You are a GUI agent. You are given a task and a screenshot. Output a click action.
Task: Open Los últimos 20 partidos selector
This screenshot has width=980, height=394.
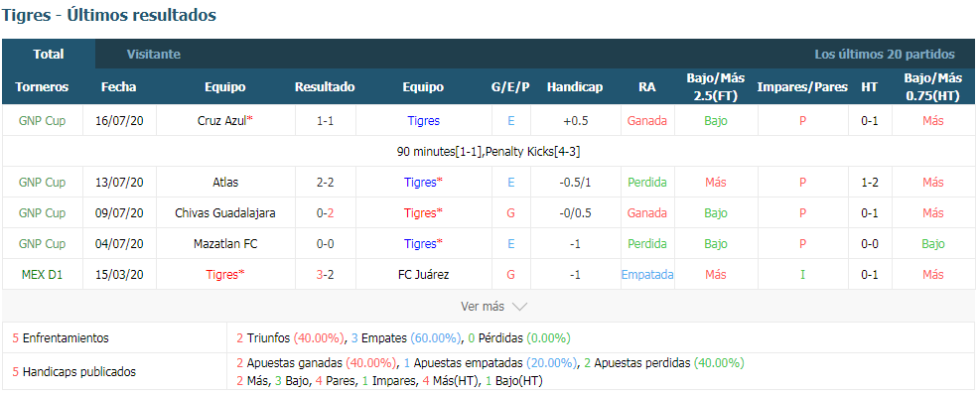tap(885, 55)
